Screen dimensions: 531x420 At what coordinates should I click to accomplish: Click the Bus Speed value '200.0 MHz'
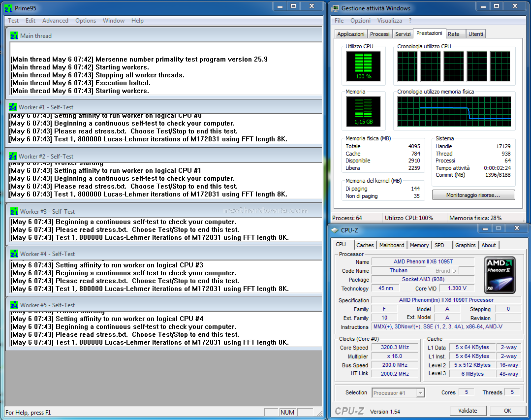click(x=395, y=365)
